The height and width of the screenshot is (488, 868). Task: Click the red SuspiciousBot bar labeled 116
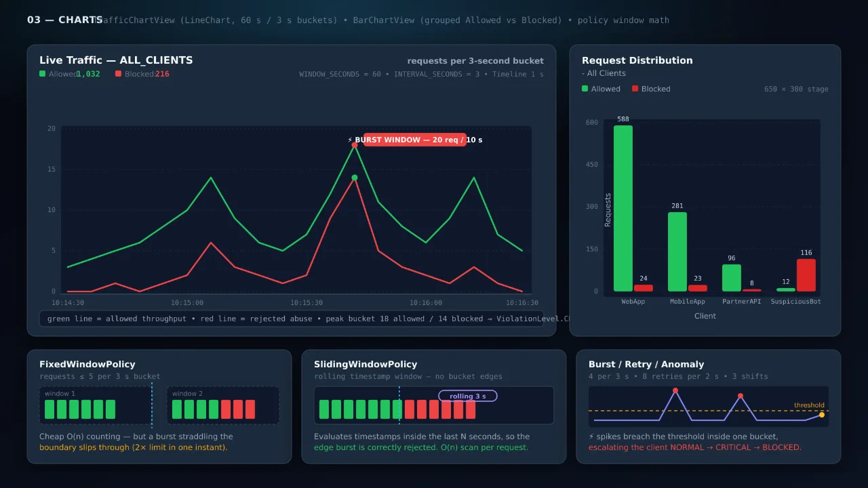tap(806, 275)
